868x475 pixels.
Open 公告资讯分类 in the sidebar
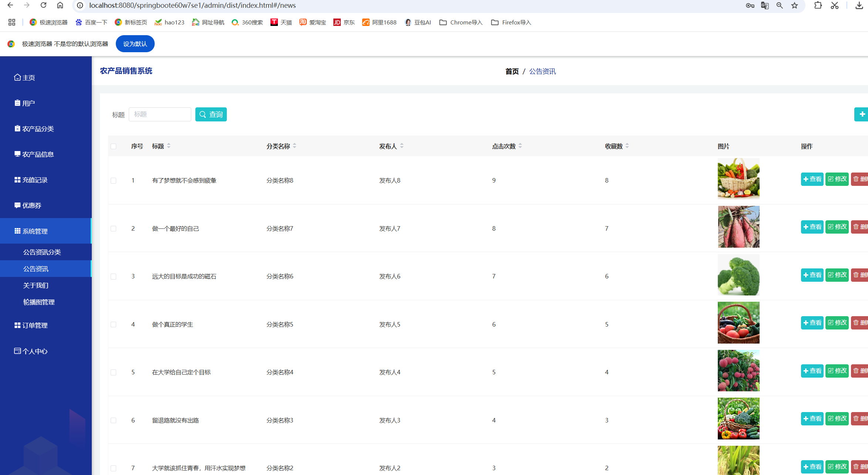coord(42,252)
